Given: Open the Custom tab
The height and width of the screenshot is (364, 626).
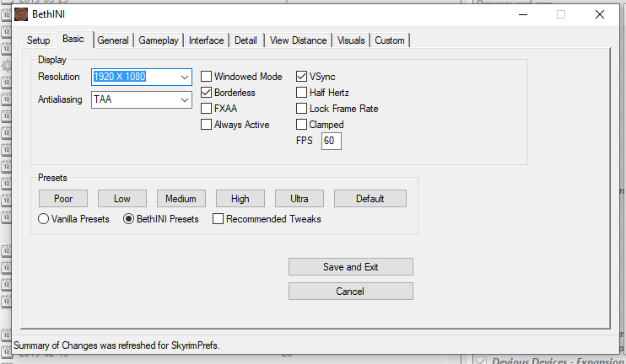Looking at the screenshot, I should [x=390, y=40].
